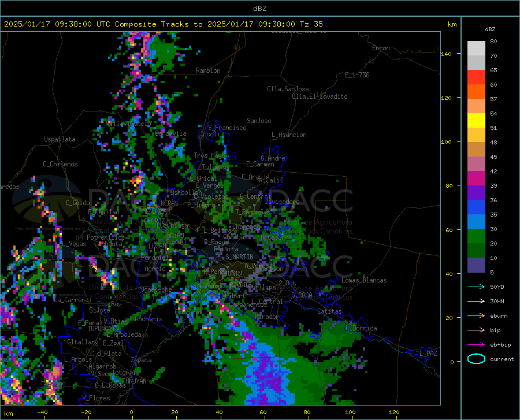Click the Villavicencio place label
Screen dimensions: 520x420
129,124
